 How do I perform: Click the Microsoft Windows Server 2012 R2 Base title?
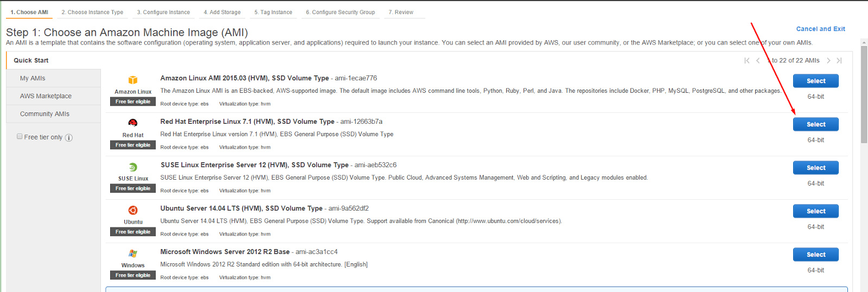coord(225,252)
